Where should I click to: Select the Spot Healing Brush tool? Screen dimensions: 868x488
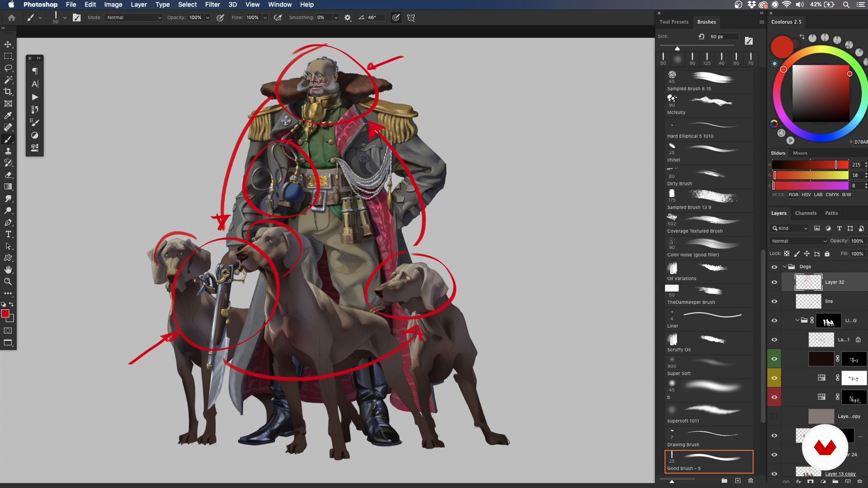pos(8,127)
